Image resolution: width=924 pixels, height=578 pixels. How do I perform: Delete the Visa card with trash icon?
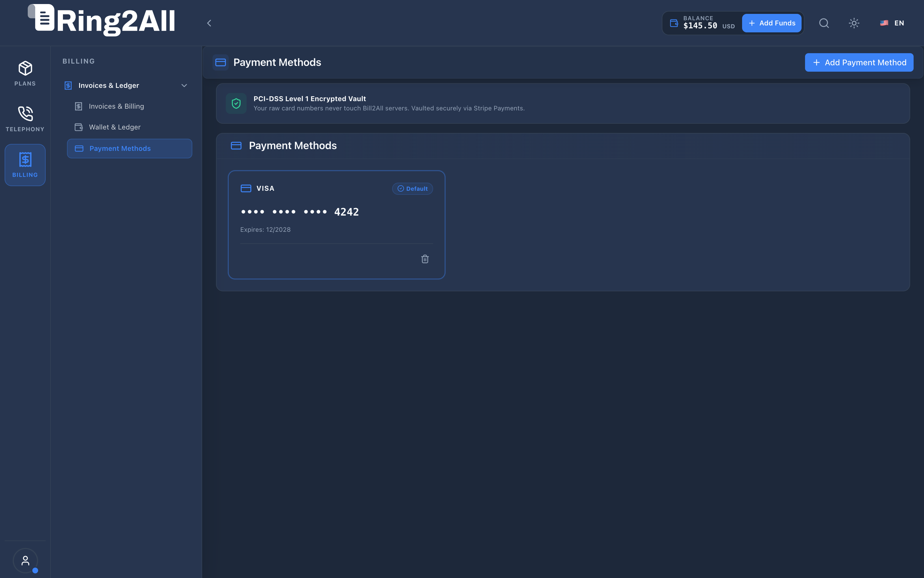[425, 259]
